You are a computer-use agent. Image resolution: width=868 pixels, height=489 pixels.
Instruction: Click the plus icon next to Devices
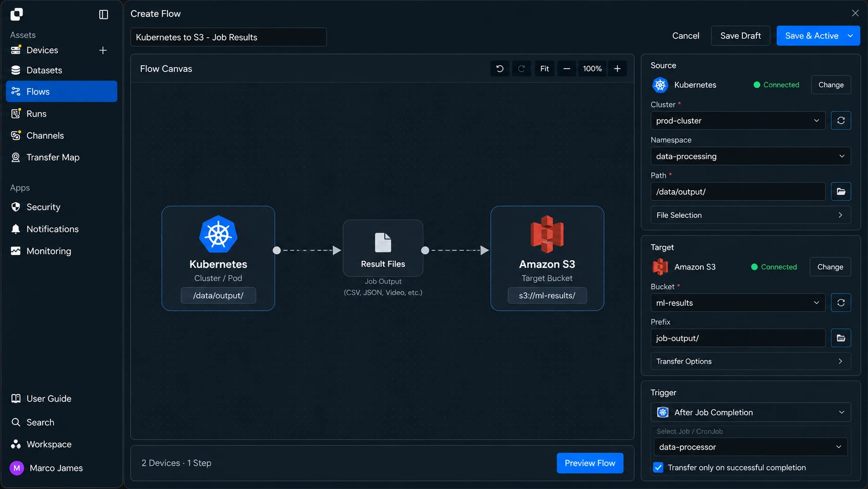coord(103,50)
